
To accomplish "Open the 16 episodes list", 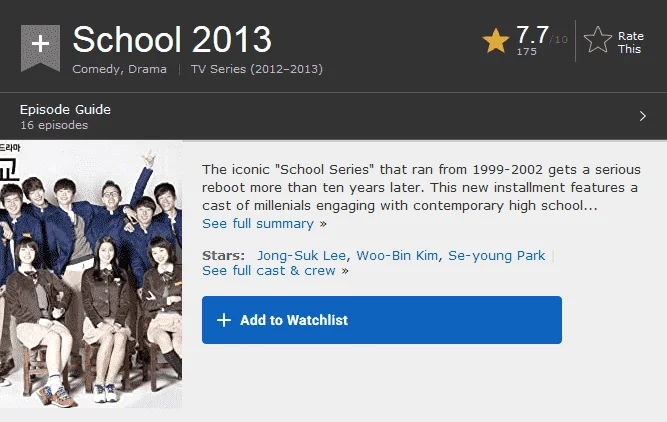I will click(x=54, y=125).
